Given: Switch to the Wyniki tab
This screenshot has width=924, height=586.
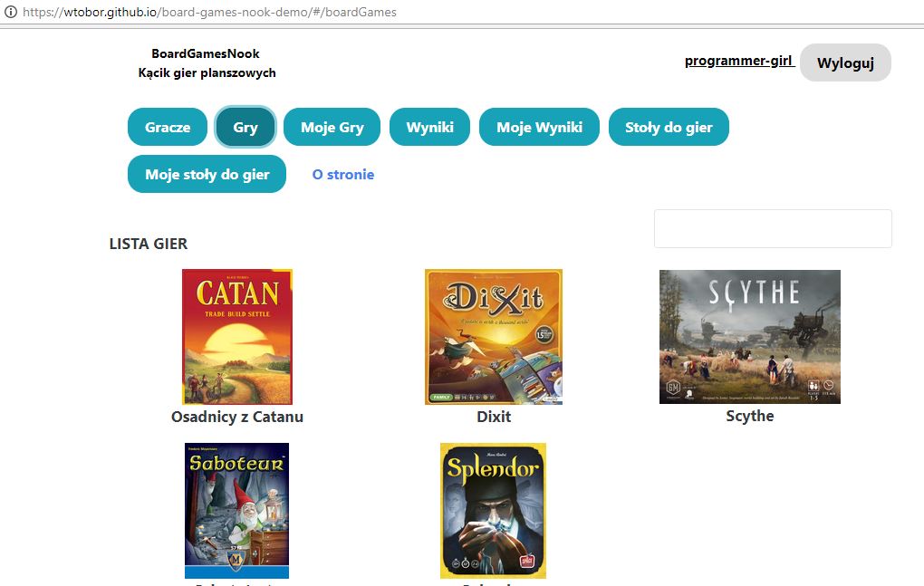Looking at the screenshot, I should coord(429,128).
